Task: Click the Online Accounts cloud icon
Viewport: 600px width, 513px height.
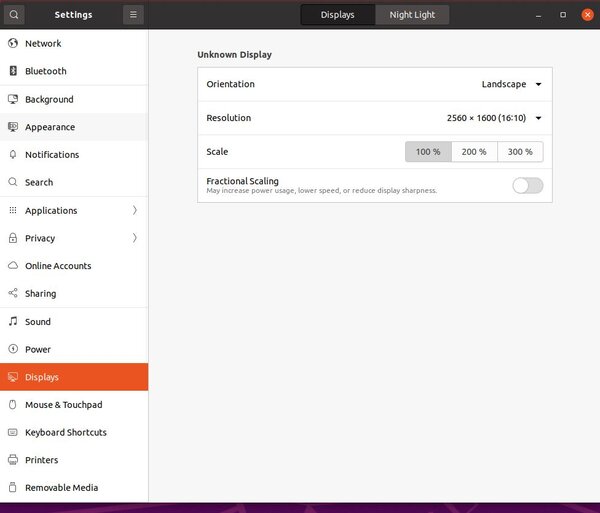Action: (x=13, y=265)
